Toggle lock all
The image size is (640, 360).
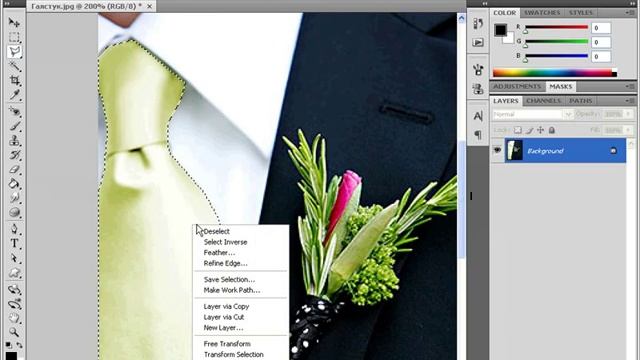pos(552,130)
